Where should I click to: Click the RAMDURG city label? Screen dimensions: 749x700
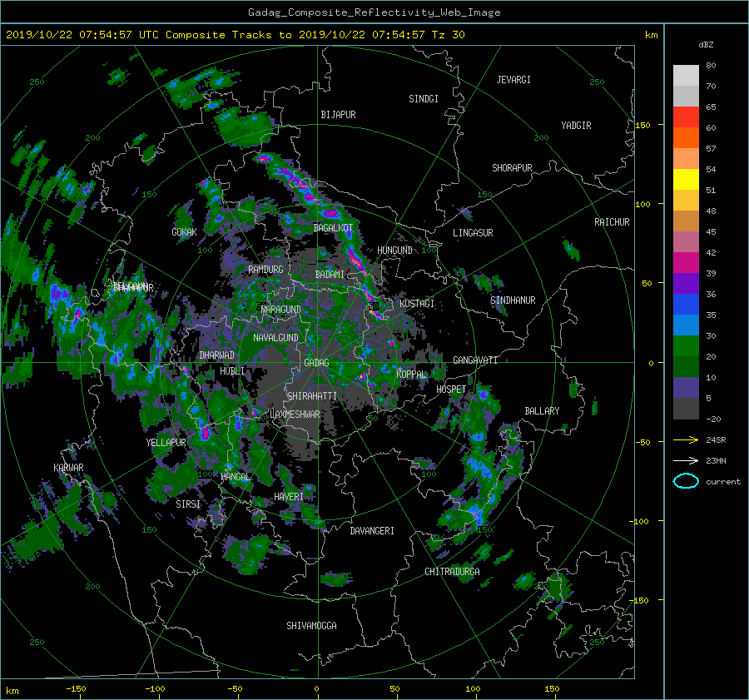click(x=265, y=270)
